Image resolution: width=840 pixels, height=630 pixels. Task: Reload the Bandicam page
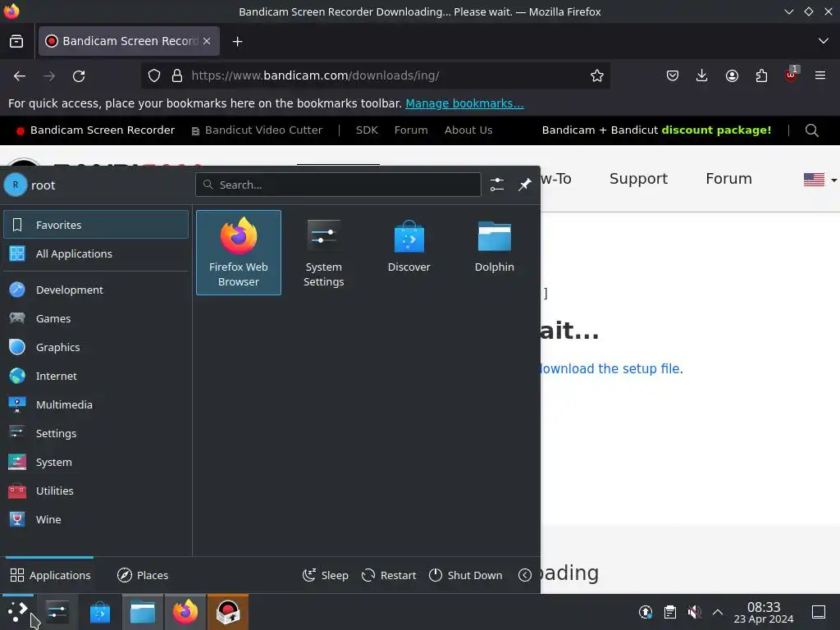[79, 76]
